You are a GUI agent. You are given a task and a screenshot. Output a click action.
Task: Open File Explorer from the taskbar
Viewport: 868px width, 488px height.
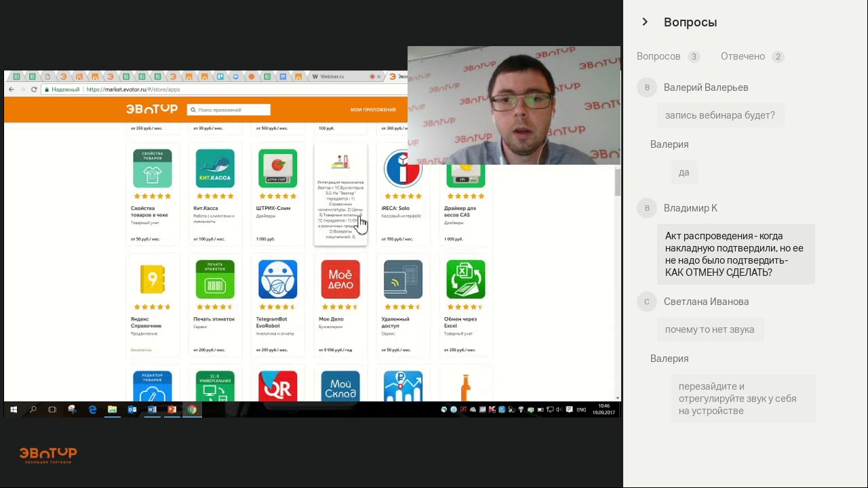(112, 409)
